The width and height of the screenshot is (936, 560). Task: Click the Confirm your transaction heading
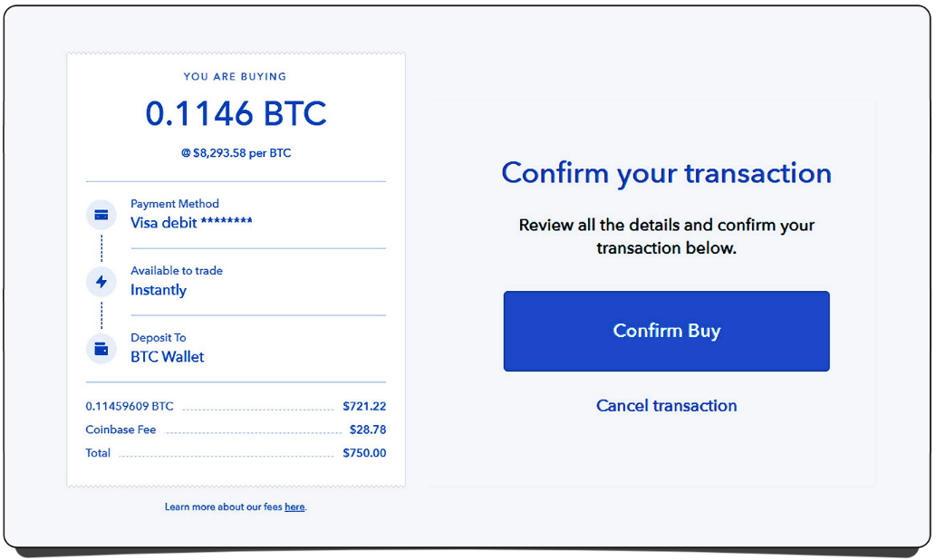click(666, 173)
